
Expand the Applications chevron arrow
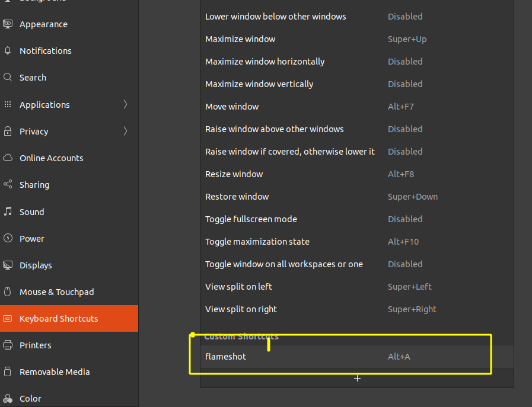click(125, 104)
